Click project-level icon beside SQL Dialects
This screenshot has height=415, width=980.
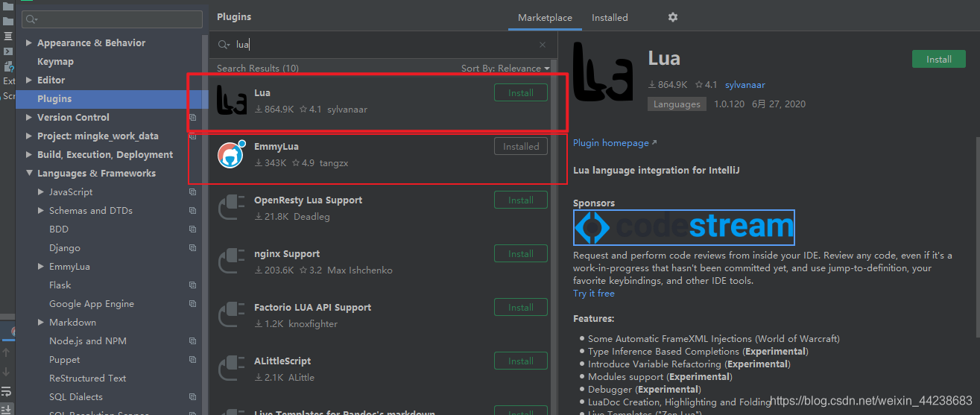(192, 397)
